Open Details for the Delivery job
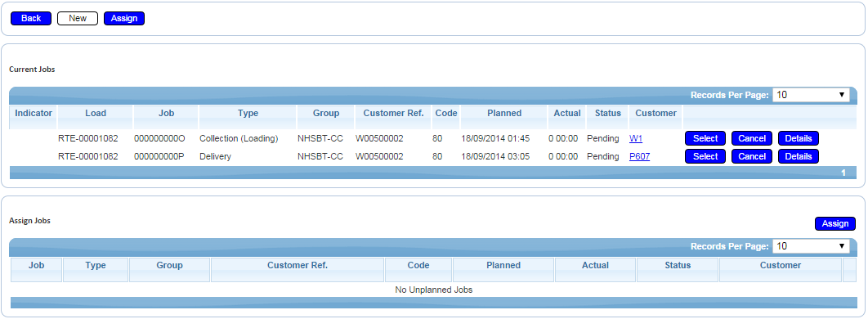This screenshot has width=868, height=319. coord(799,156)
